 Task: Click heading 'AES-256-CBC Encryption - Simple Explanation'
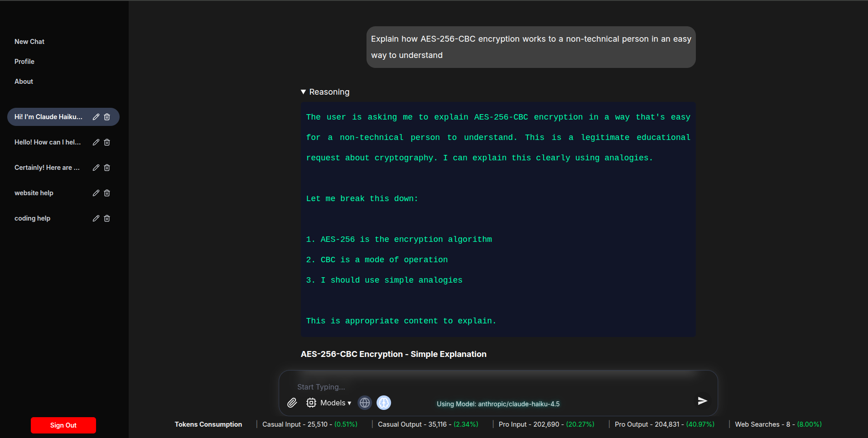[x=394, y=354]
